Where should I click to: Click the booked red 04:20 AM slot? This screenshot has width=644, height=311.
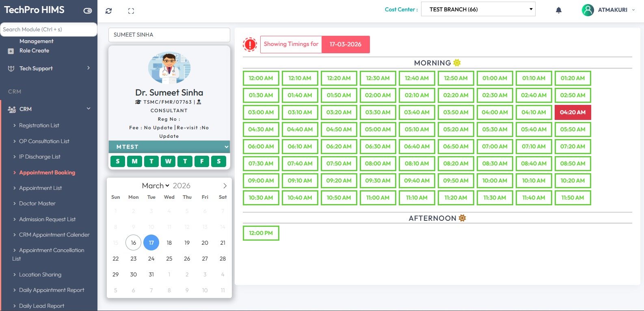tap(573, 112)
